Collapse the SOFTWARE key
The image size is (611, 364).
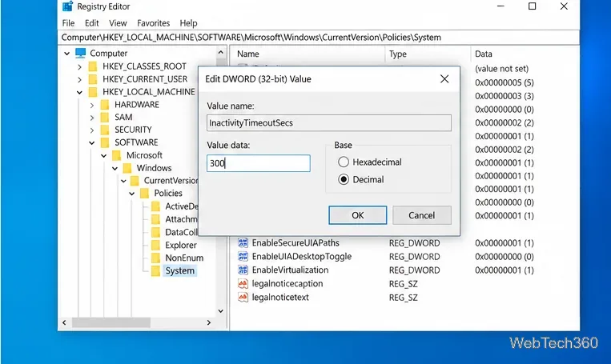tap(91, 143)
